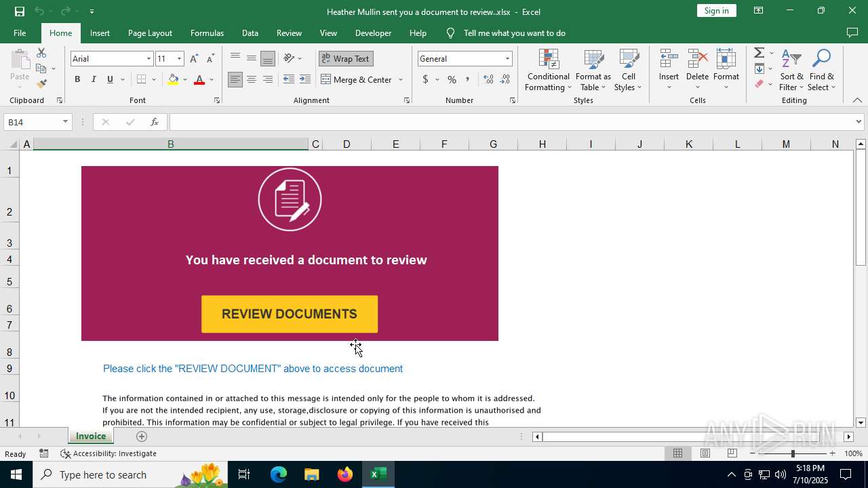Click Increase Indent icon
The image size is (868, 488).
[305, 79]
